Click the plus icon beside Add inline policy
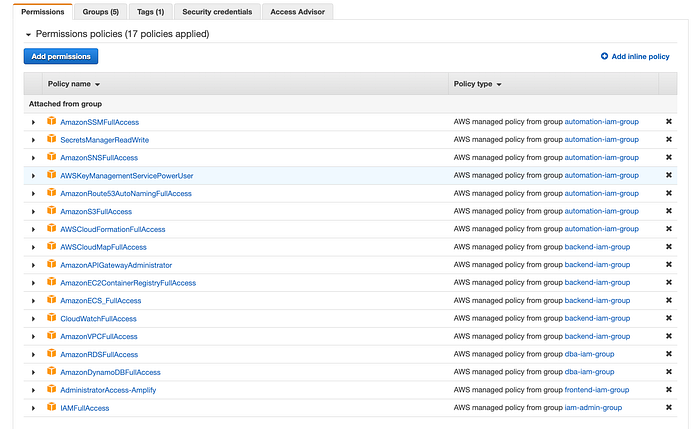 (604, 56)
